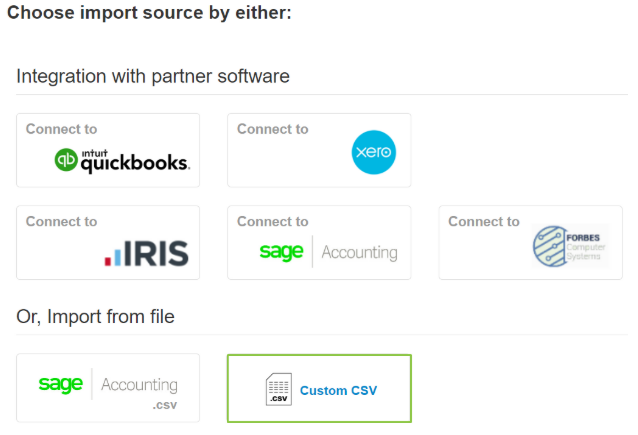Click the "Or, Import from file" heading
This screenshot has height=435, width=638.
[95, 317]
